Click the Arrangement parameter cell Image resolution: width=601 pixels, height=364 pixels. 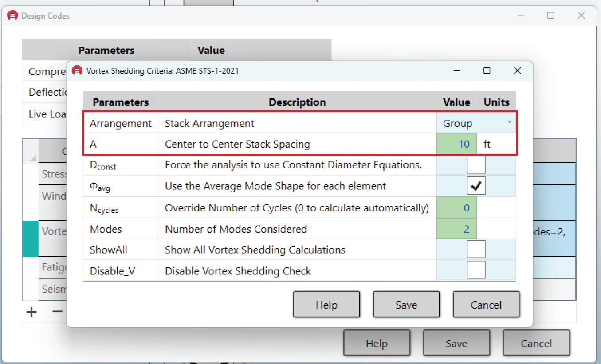point(121,123)
